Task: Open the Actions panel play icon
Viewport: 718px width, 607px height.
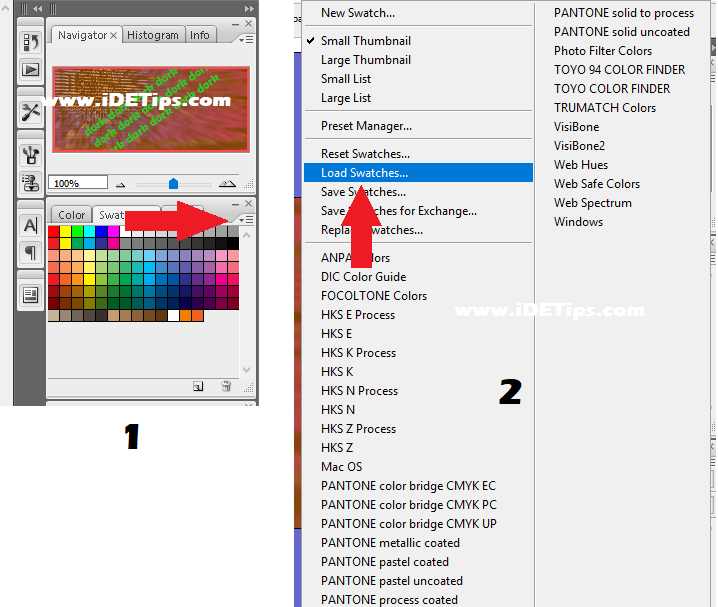Action: (x=31, y=70)
